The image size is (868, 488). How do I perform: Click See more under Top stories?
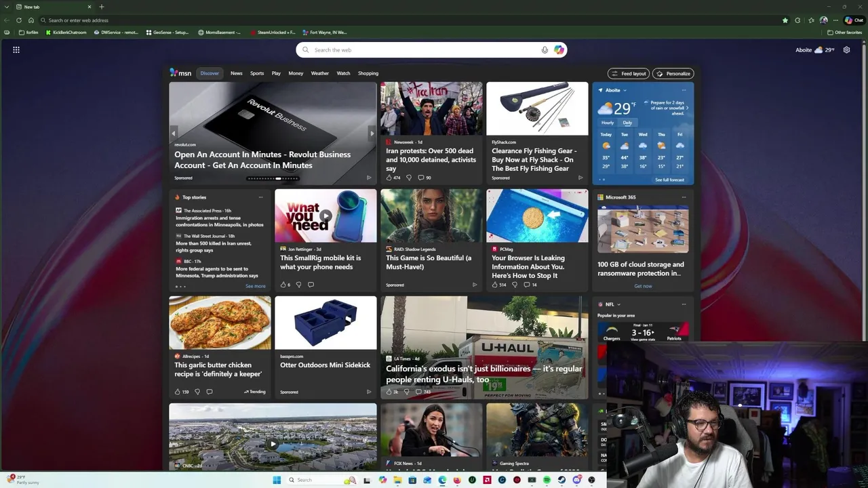pos(256,286)
